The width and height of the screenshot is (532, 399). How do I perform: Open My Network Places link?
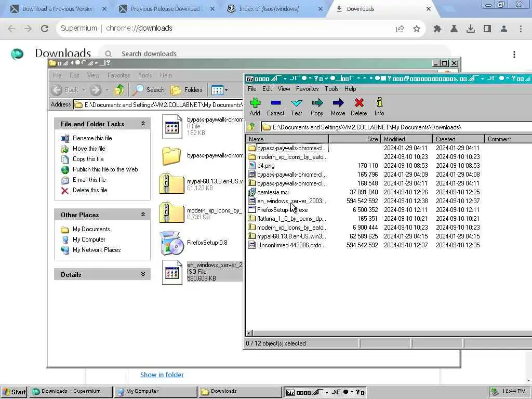coord(97,250)
